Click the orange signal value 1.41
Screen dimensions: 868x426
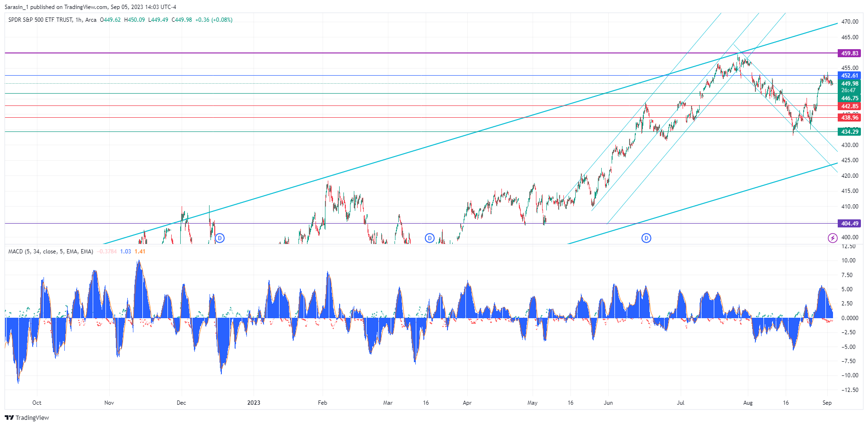click(x=140, y=252)
